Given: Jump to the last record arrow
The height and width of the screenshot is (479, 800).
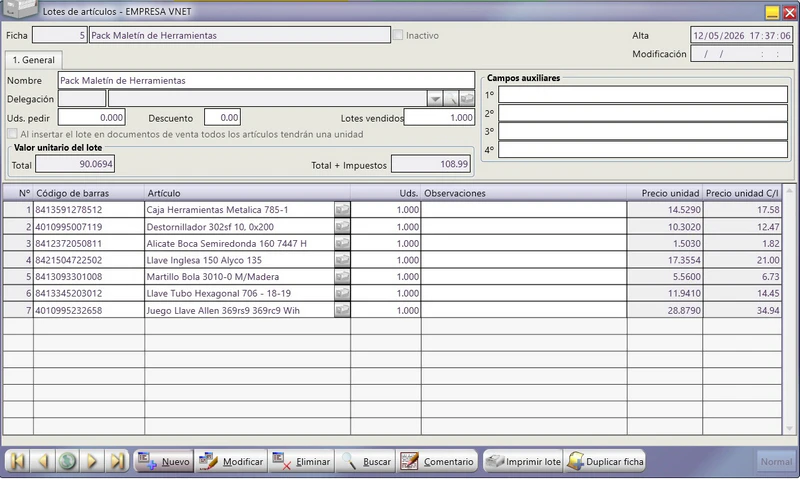Looking at the screenshot, I should pyautogui.click(x=117, y=461).
